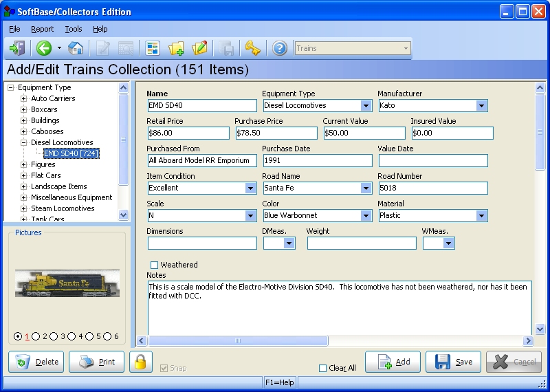Click the Santa Fe locomotive picture thumbnail
Viewport: 550px width, 392px height.
tap(67, 283)
